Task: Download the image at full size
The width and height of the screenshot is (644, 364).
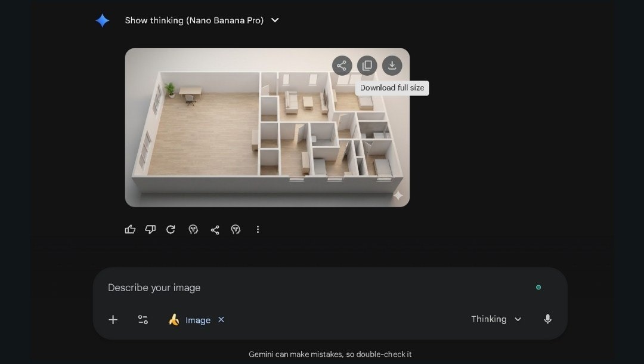Action: tap(392, 66)
